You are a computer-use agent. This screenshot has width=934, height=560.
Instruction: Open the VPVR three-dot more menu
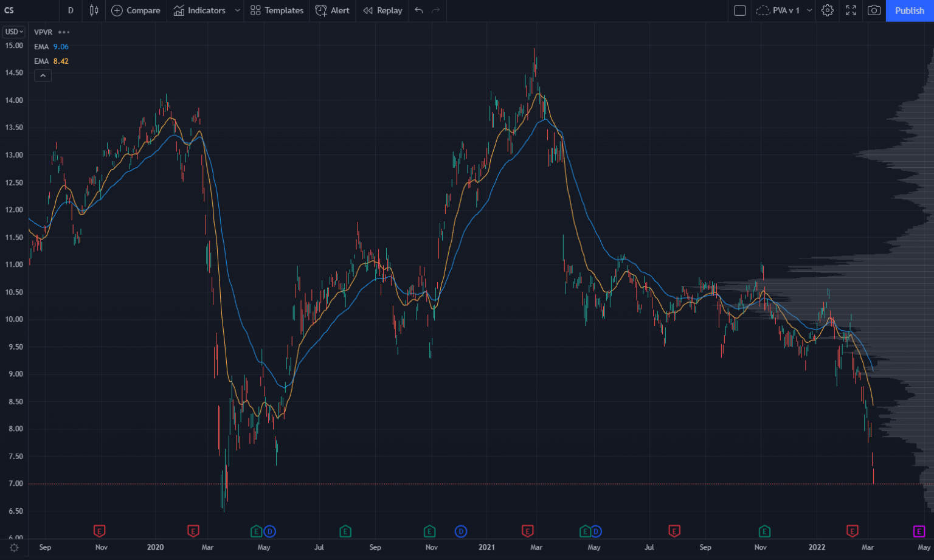64,32
